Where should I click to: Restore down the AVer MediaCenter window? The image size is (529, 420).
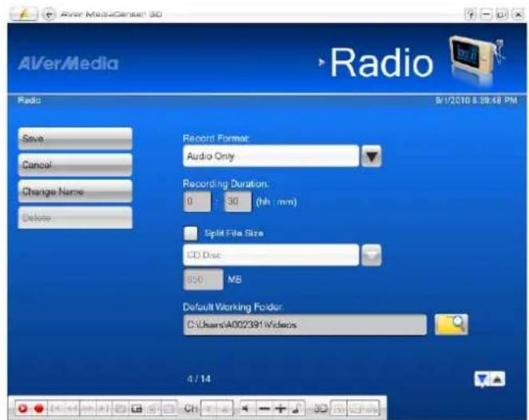tap(502, 14)
